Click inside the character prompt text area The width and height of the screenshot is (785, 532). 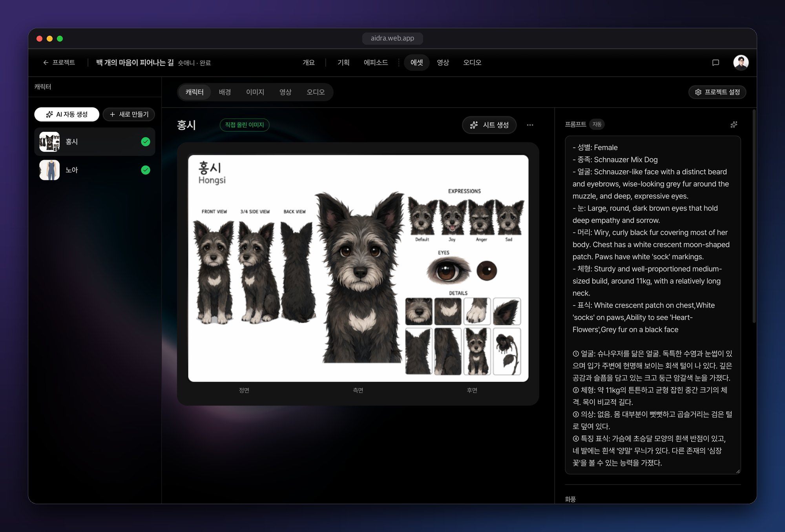[653, 305]
